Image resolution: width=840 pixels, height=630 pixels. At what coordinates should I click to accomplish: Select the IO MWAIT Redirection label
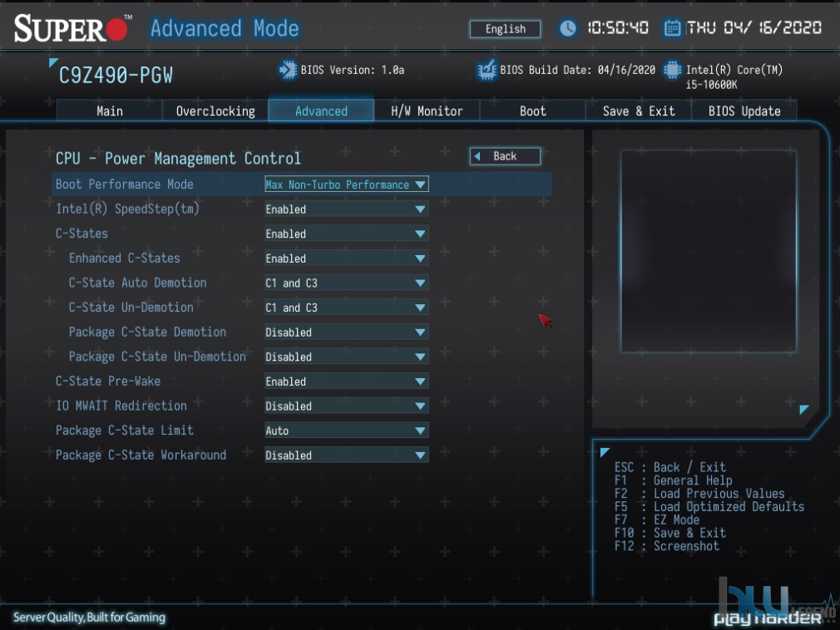click(121, 406)
